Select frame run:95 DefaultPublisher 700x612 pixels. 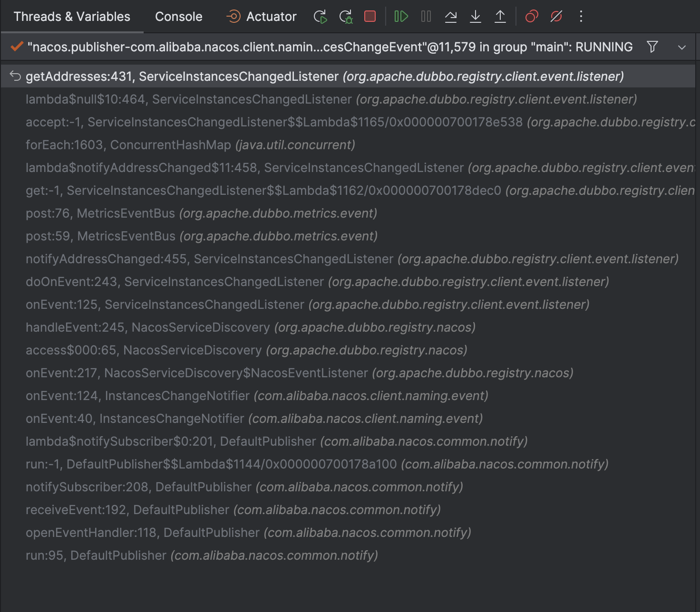pos(348,555)
